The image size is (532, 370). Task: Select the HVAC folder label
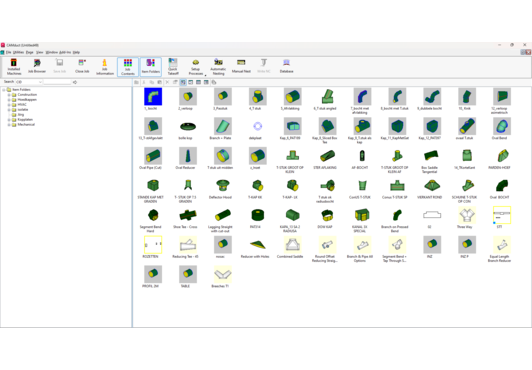(x=22, y=104)
